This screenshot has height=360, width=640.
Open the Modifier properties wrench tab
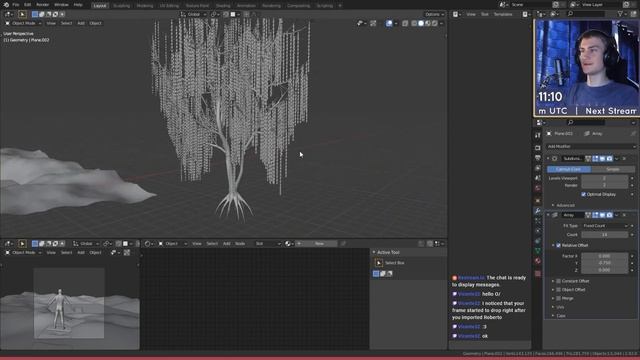click(x=538, y=211)
